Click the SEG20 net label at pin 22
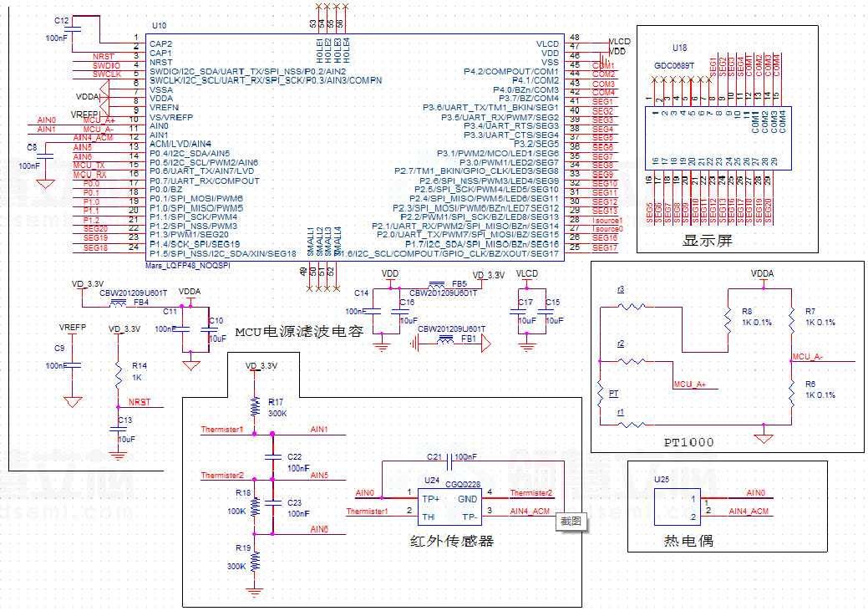Viewport: 868px width, 611px height. pos(95,229)
